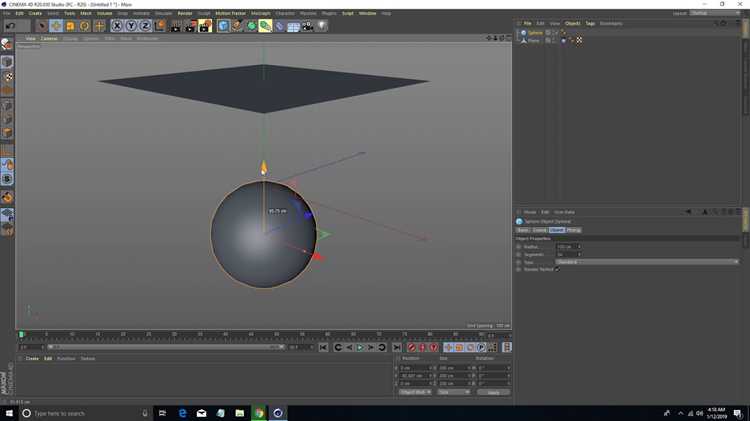Open the floor/environment objects palette

294,25
